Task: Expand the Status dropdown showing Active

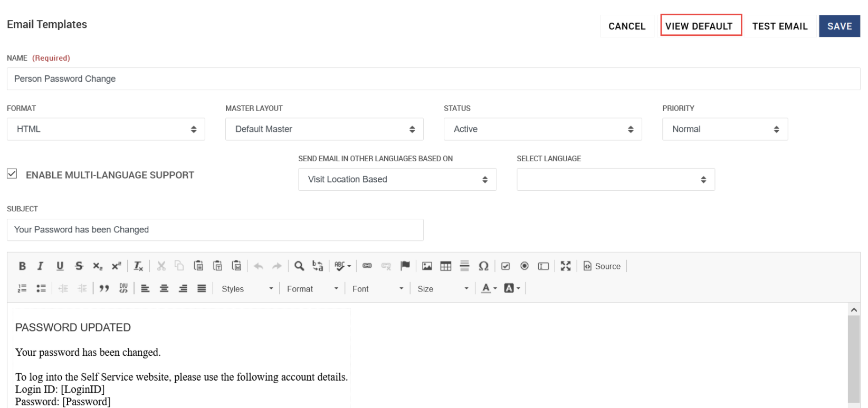Action: (x=542, y=129)
